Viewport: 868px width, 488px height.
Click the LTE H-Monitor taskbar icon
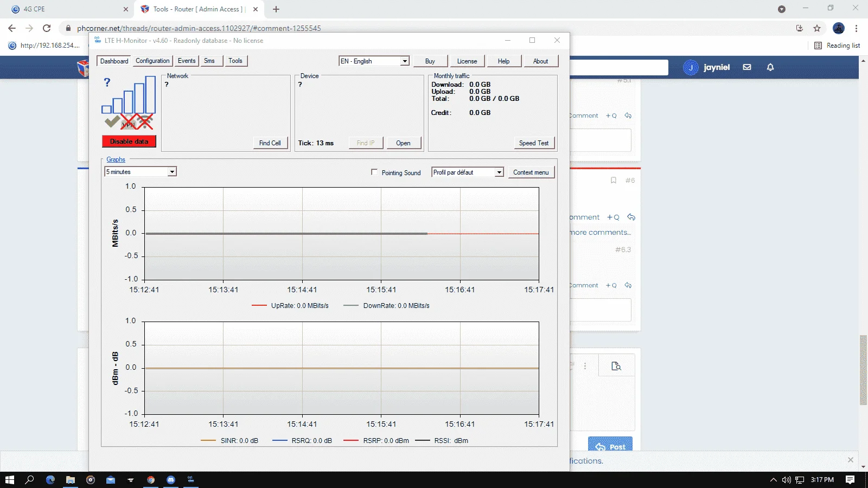[x=191, y=480]
